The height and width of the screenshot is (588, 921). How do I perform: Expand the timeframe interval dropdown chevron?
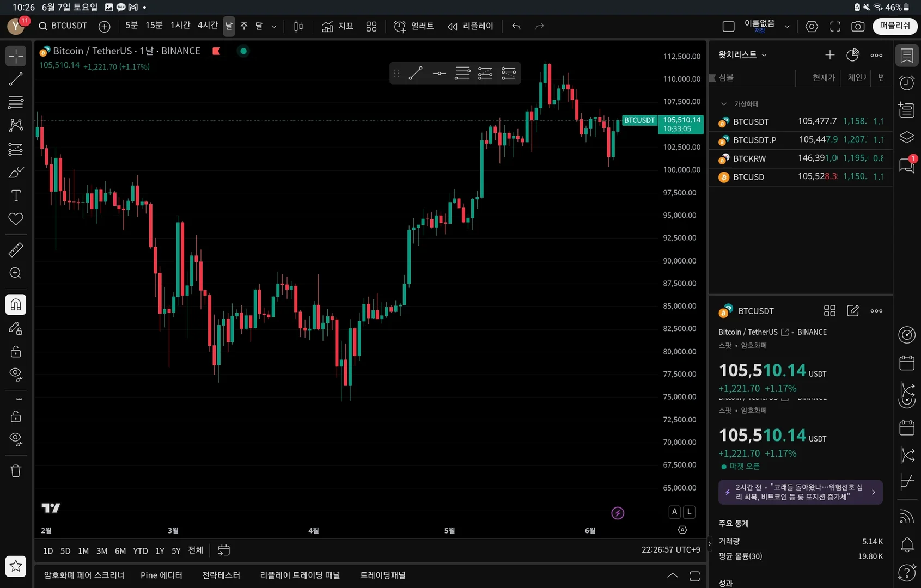274,26
